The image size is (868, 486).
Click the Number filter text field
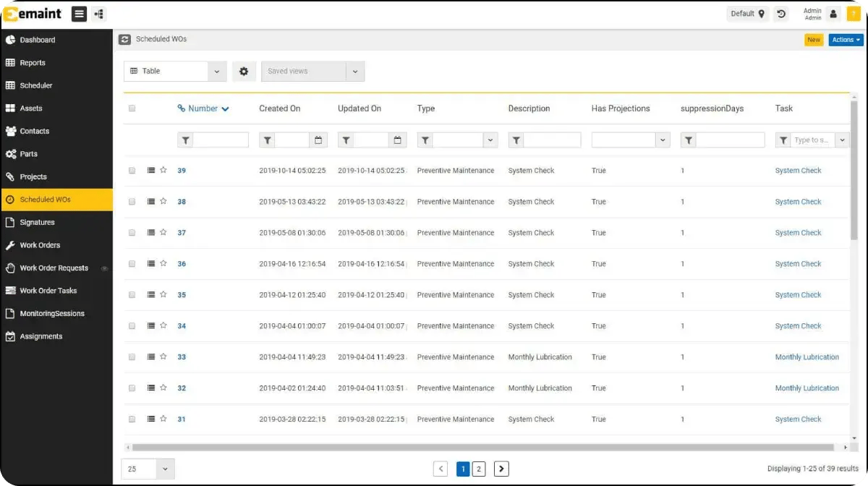[221, 140]
